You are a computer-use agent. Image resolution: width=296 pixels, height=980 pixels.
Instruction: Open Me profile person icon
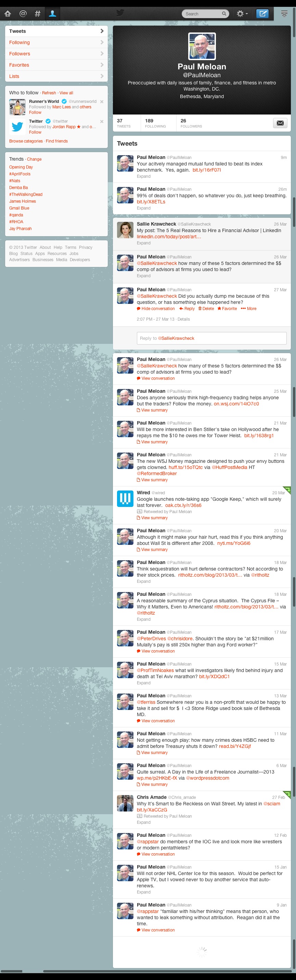point(53,14)
